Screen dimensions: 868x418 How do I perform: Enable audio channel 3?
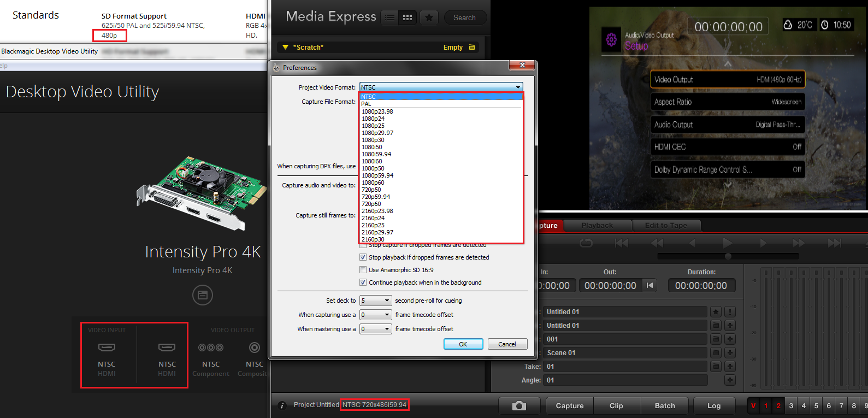791,405
